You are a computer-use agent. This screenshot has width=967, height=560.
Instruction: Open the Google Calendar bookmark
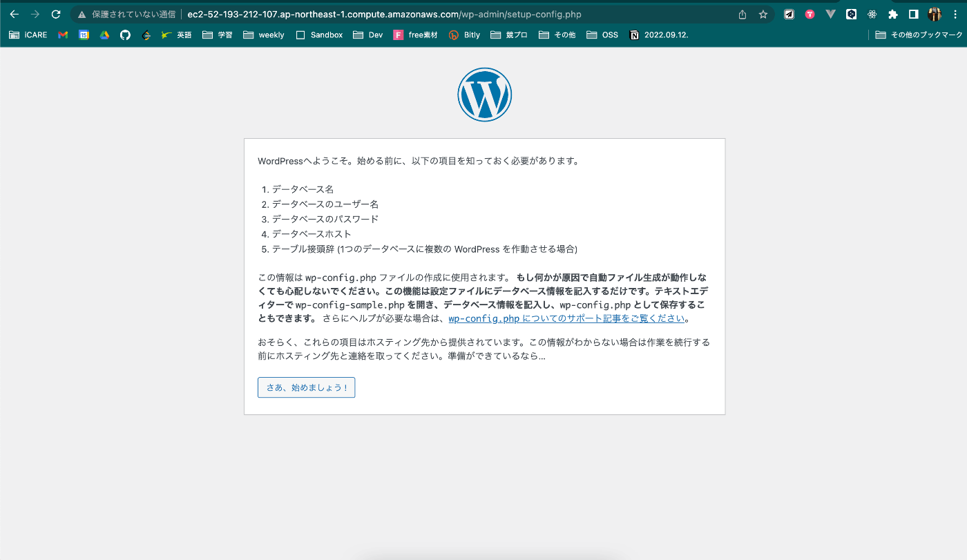point(84,35)
